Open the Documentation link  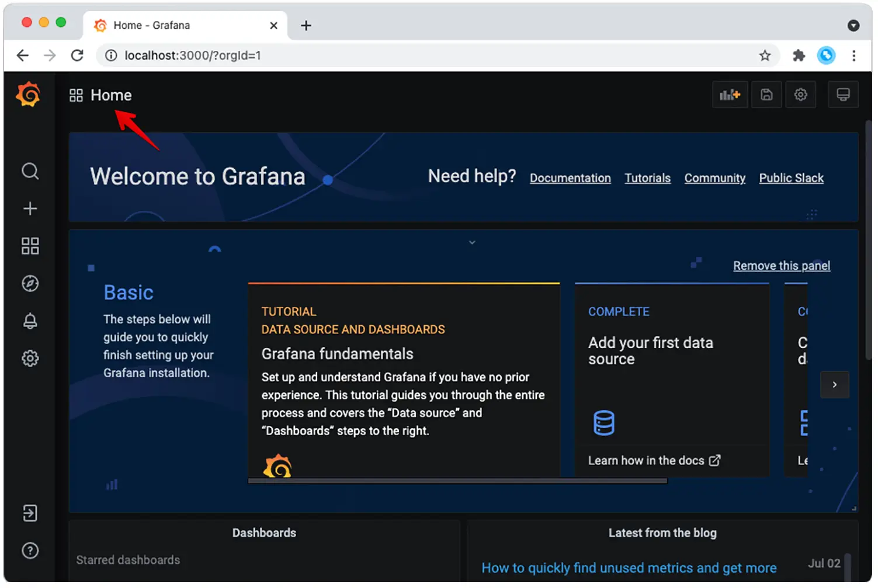(x=570, y=178)
